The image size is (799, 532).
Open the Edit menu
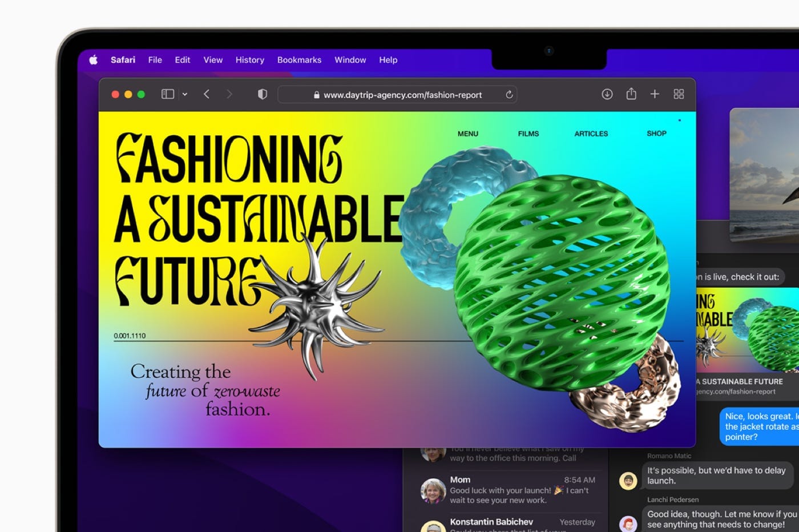(183, 60)
